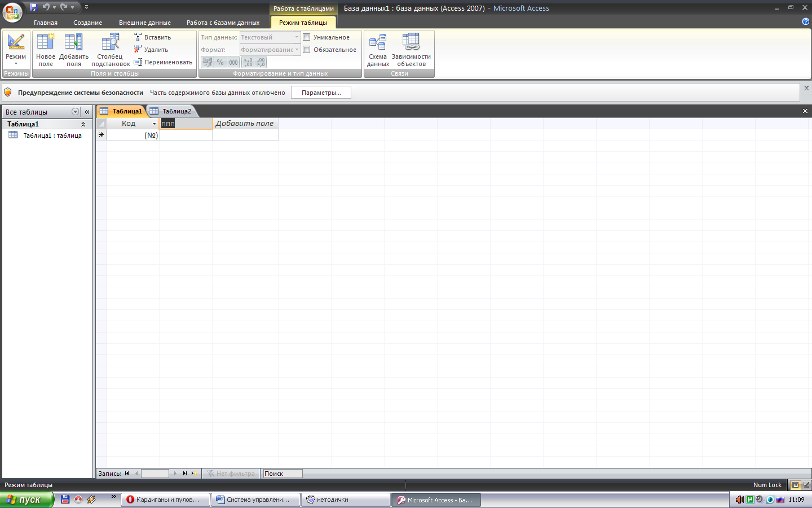Switch to the Таблица2 document tab
812x508 pixels.
[171, 111]
